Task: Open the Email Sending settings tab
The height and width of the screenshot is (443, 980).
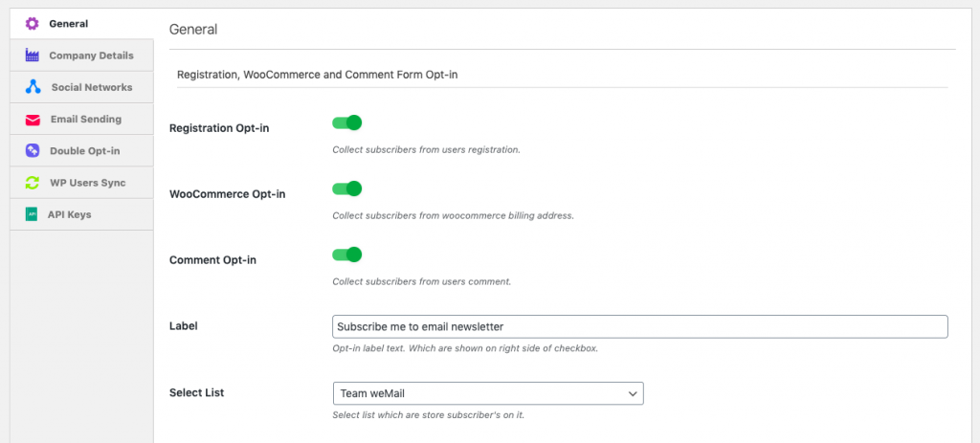Action: 86,120
